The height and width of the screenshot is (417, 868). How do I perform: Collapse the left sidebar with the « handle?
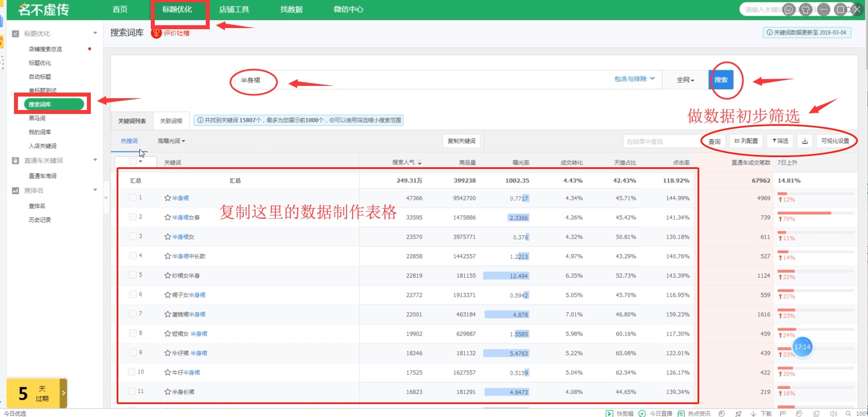point(106,198)
